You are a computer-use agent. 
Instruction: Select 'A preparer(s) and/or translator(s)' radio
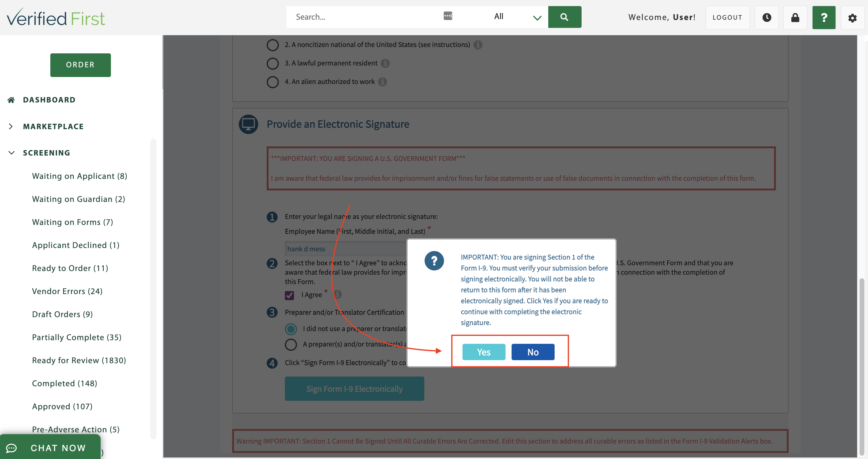click(291, 344)
